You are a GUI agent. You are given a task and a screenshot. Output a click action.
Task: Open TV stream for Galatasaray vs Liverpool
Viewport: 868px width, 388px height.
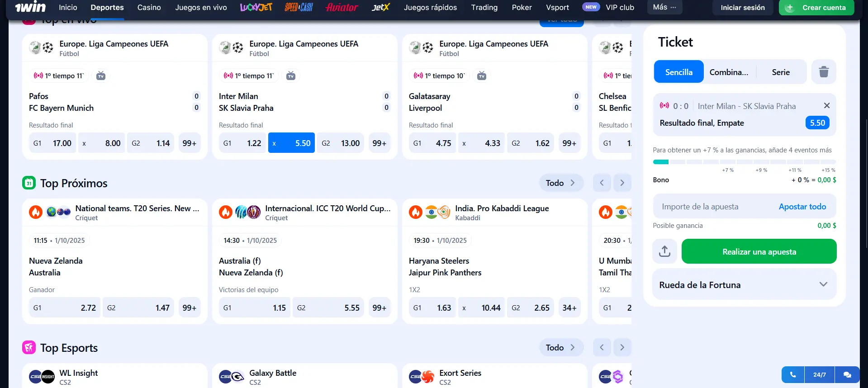coord(482,76)
